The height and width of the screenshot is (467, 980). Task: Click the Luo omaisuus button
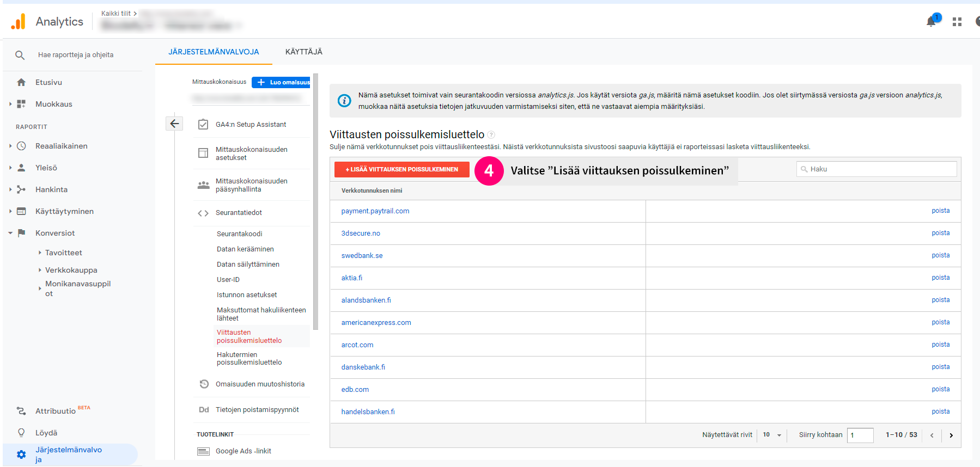tap(281, 82)
